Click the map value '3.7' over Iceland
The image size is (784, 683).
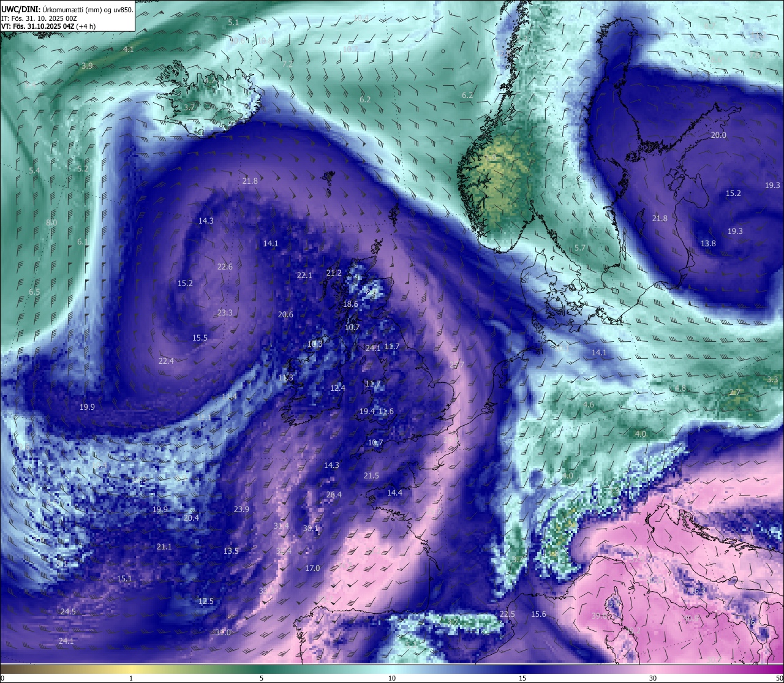(x=189, y=107)
